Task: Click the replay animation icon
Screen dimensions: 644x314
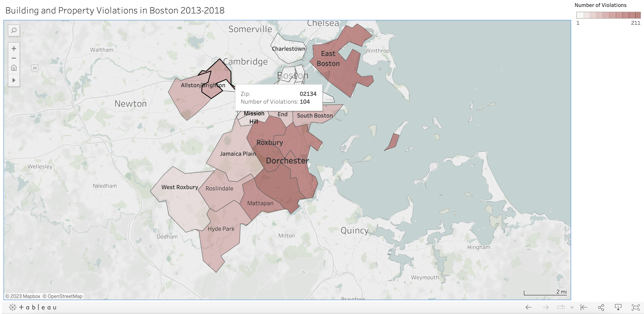Action: (561, 307)
